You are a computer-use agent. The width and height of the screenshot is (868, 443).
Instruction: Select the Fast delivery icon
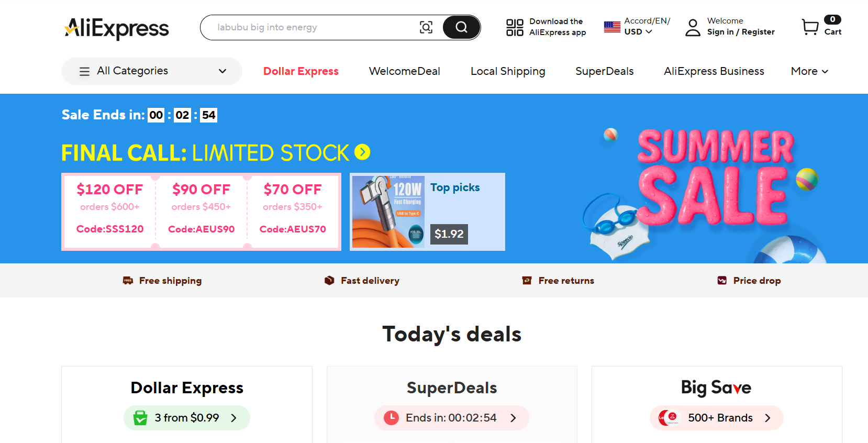[x=329, y=280]
